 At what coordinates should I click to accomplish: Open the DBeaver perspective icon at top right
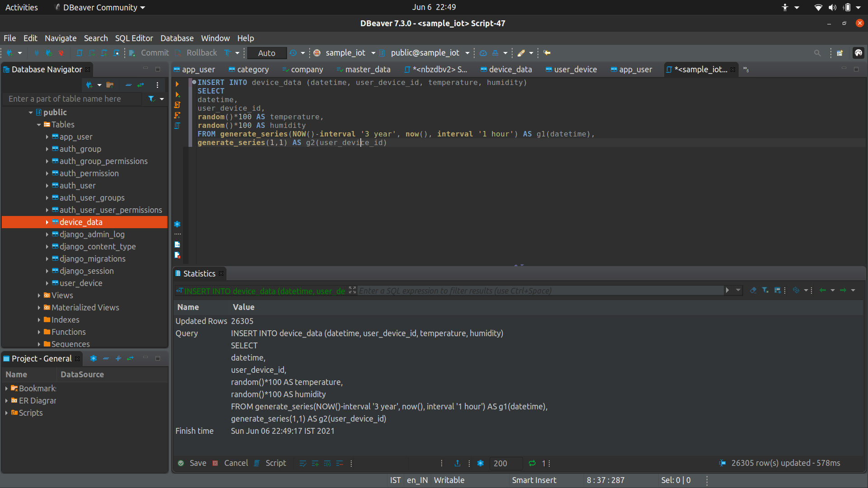tap(858, 53)
